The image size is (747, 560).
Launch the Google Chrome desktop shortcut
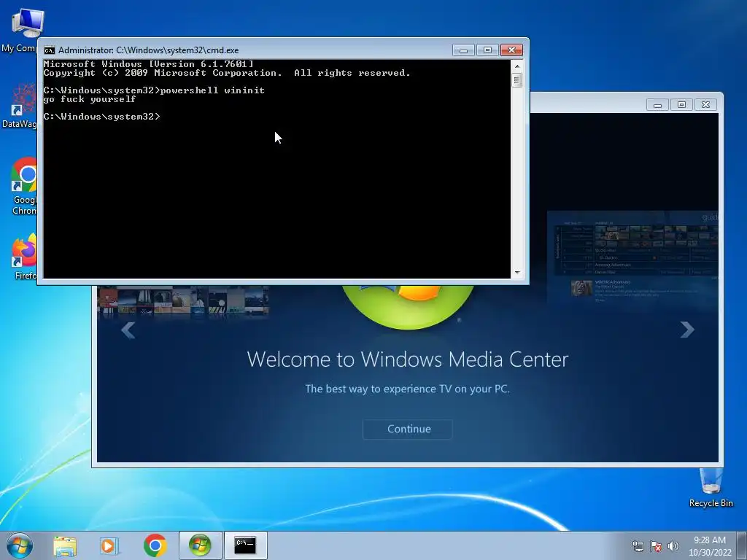tap(24, 186)
